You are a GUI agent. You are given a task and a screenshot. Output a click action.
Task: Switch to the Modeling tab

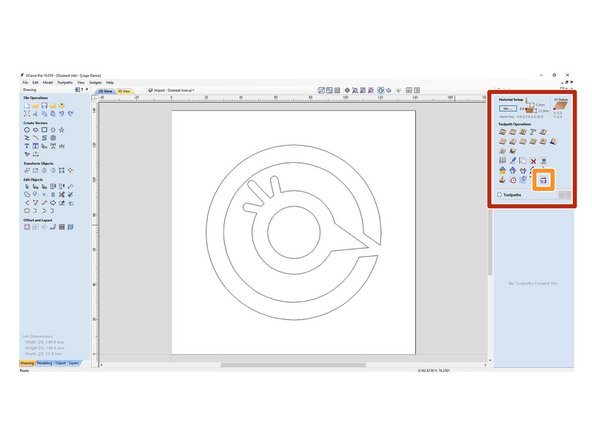(x=45, y=363)
